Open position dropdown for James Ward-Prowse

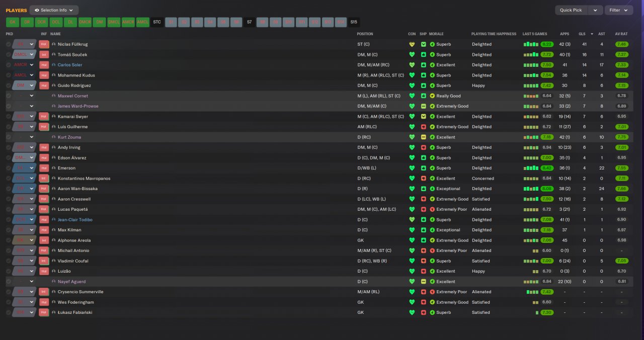pos(24,106)
